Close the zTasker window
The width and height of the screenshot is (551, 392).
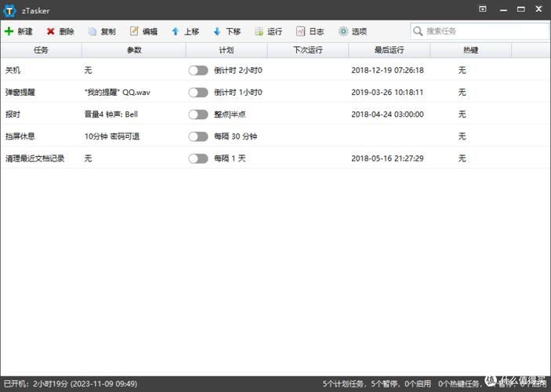pyautogui.click(x=538, y=9)
